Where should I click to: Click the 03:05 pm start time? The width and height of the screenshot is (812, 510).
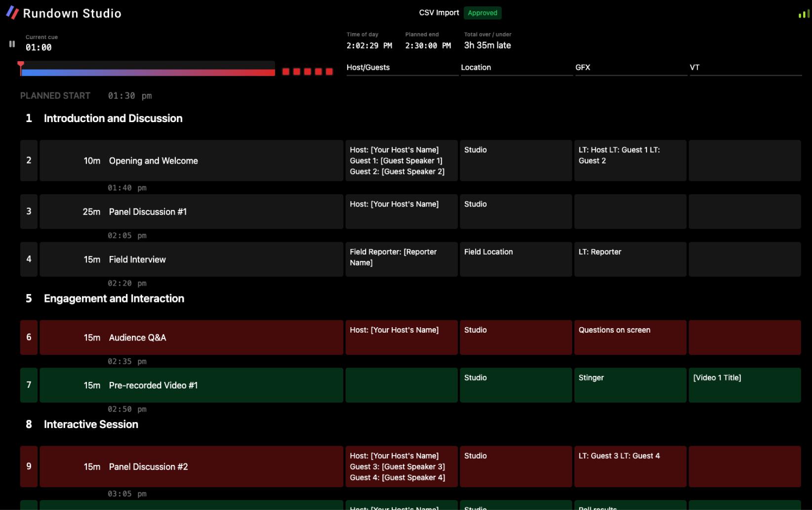tap(127, 494)
